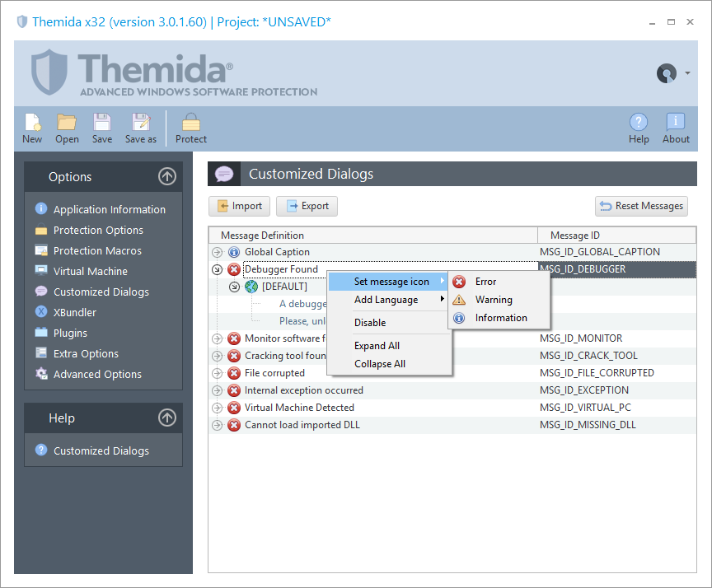The width and height of the screenshot is (712, 588).
Task: Open the Add Language submenu
Action: point(386,300)
